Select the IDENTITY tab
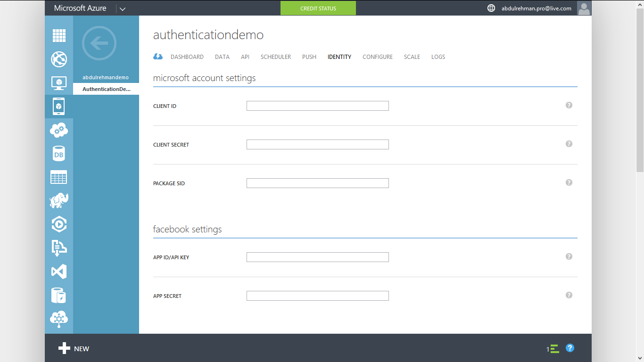 click(x=339, y=57)
